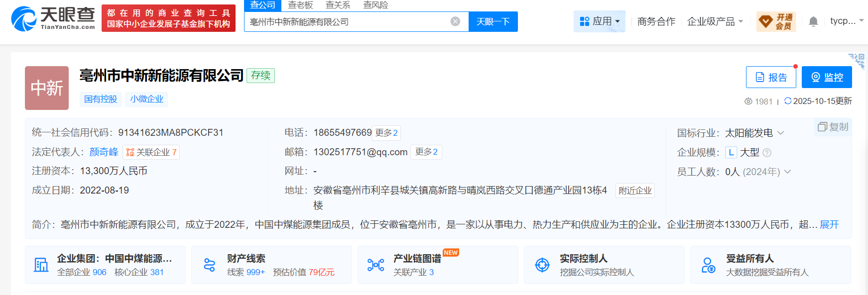This screenshot has width=868, height=295.
Task: Click the founding date 2022-08-19
Action: (104, 190)
